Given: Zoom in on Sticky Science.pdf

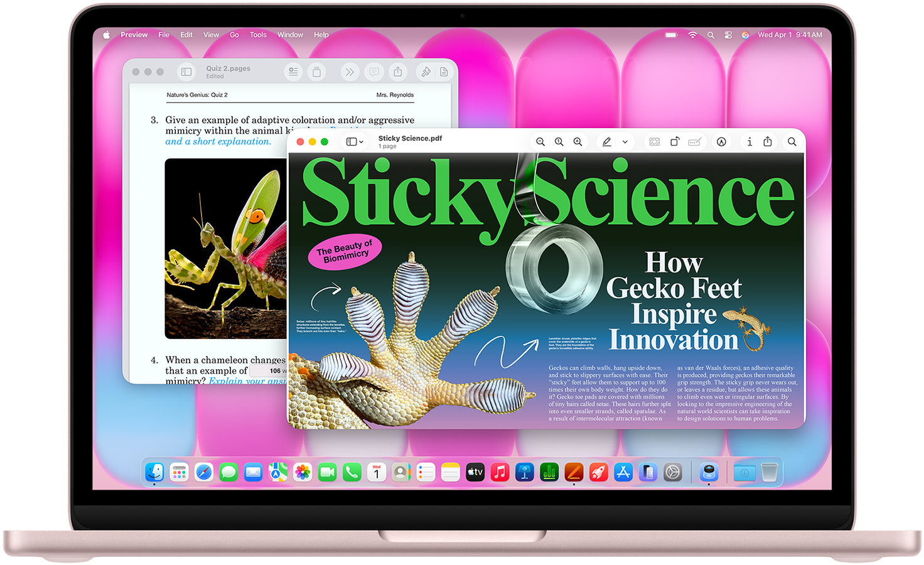Looking at the screenshot, I should [x=578, y=142].
